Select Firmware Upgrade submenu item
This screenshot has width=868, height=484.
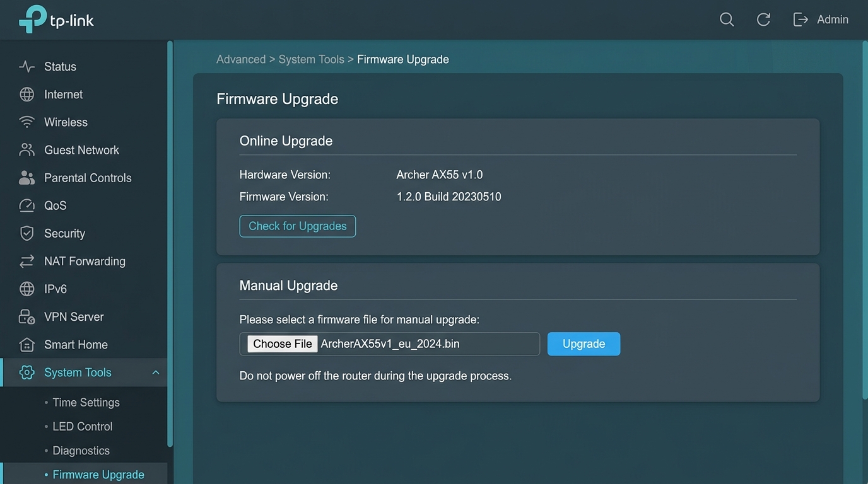coord(98,475)
